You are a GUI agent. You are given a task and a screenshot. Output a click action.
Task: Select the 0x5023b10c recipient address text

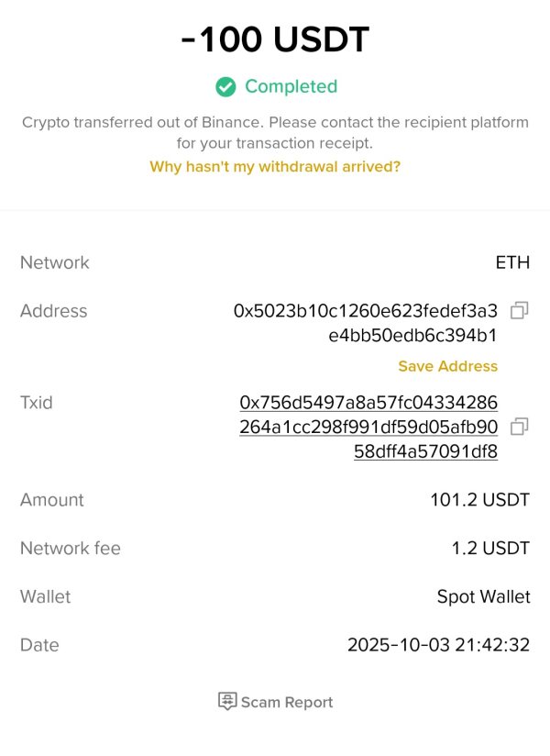pos(366,323)
